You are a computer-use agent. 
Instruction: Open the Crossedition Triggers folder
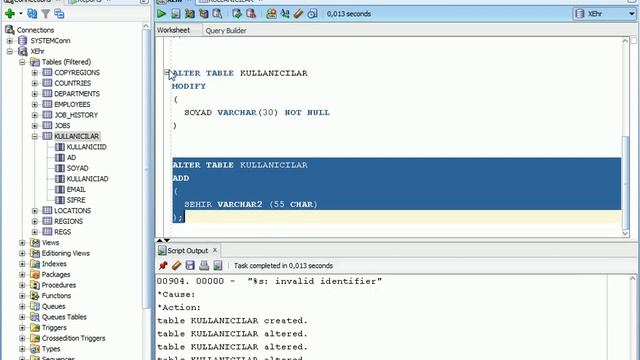point(73,338)
